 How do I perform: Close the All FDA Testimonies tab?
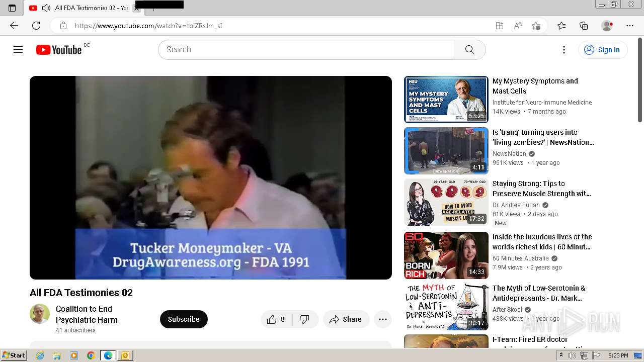click(x=136, y=8)
